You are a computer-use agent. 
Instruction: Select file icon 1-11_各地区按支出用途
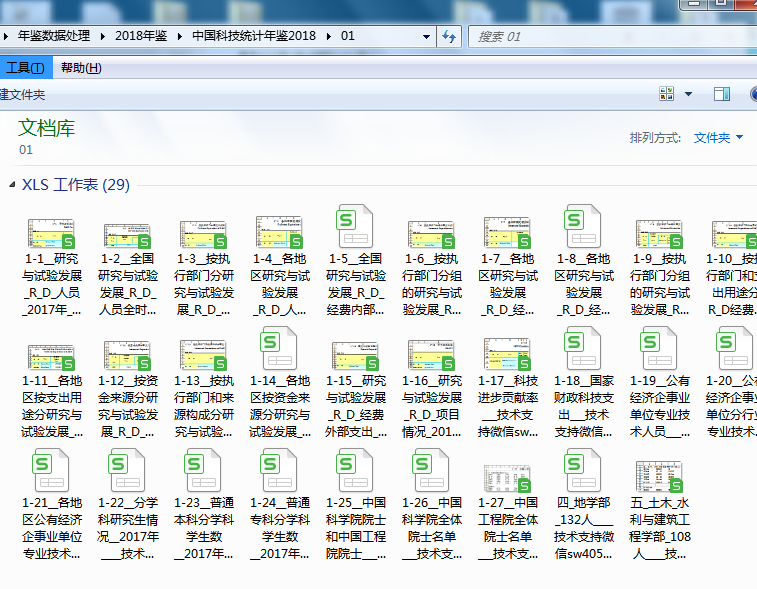pyautogui.click(x=51, y=357)
